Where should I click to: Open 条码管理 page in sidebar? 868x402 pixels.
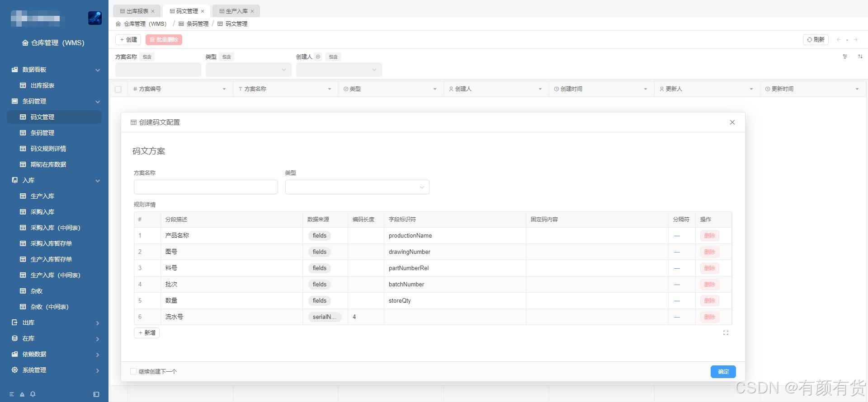[x=42, y=133]
